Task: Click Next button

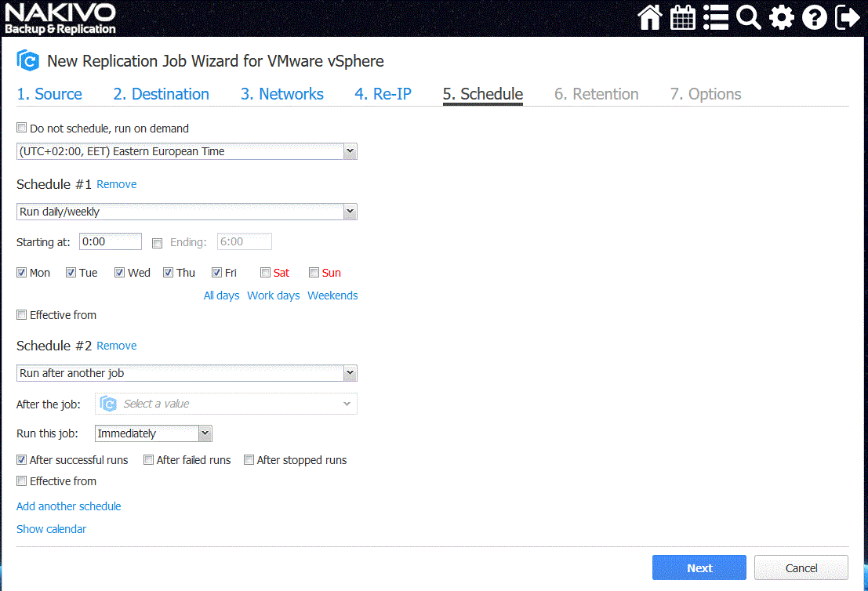Action: pos(699,567)
